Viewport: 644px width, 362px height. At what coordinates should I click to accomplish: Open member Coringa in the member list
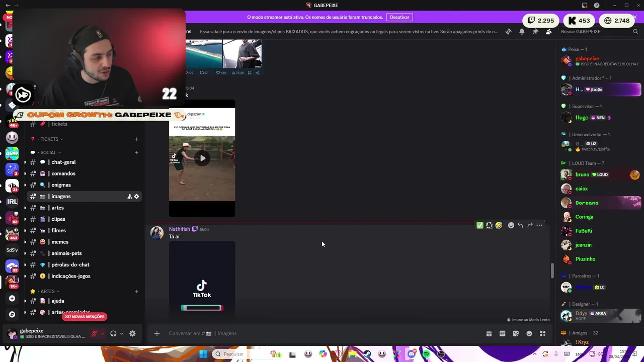601,217
